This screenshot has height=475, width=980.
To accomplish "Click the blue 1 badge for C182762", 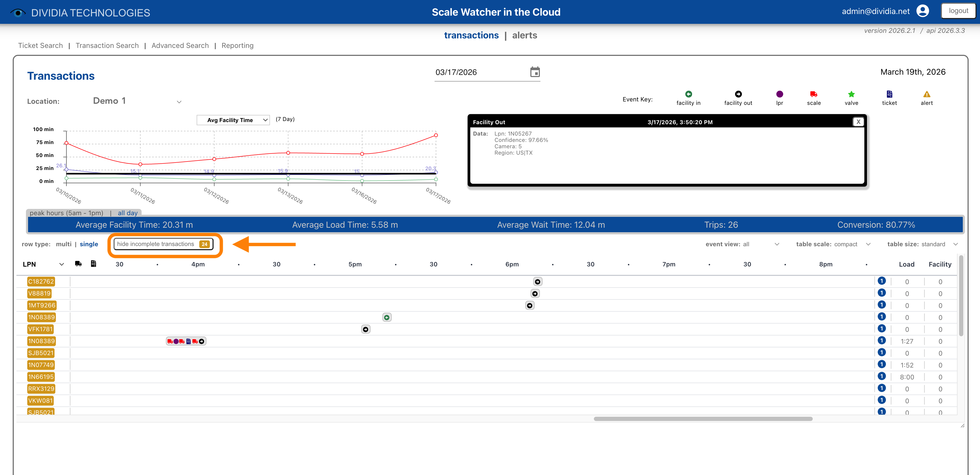I will tap(882, 281).
